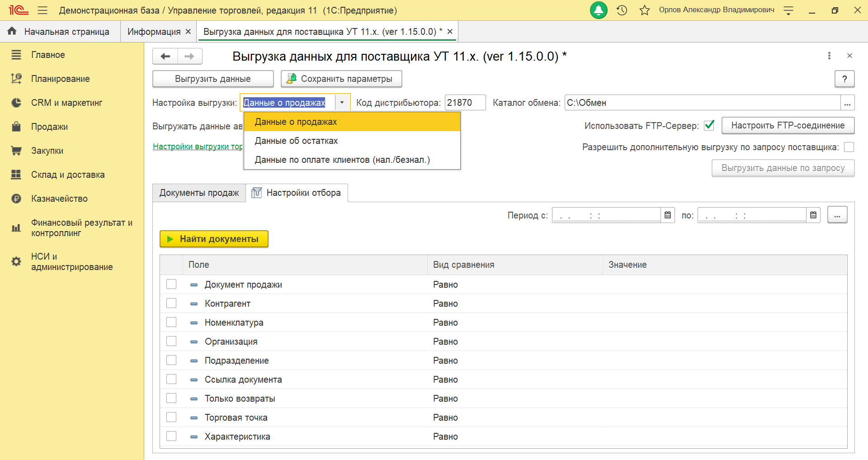Viewport: 868px width, 460px height.
Task: Click Вид сравнения column header
Action: [x=515, y=265]
